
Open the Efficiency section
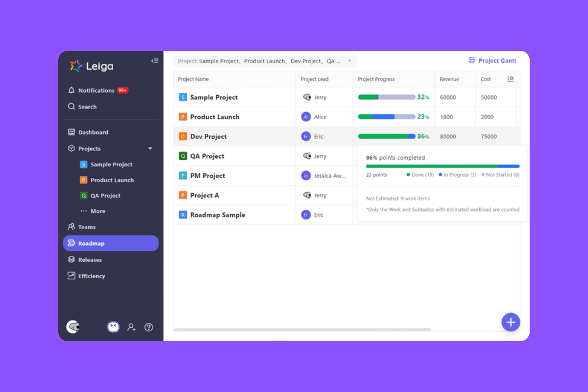93,276
